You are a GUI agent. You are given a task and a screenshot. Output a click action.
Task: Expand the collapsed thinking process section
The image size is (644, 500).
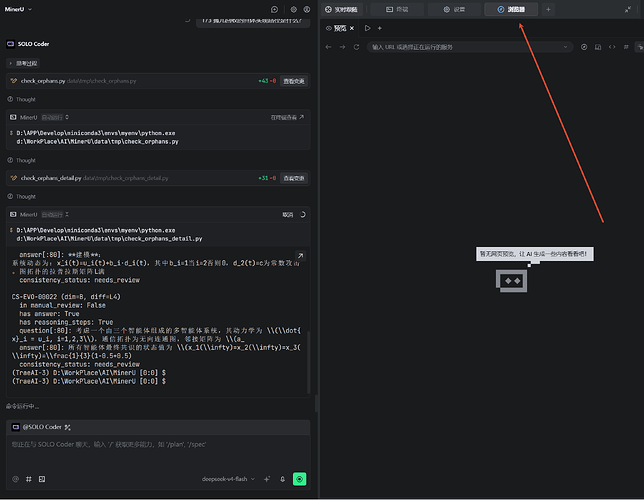click(x=23, y=63)
